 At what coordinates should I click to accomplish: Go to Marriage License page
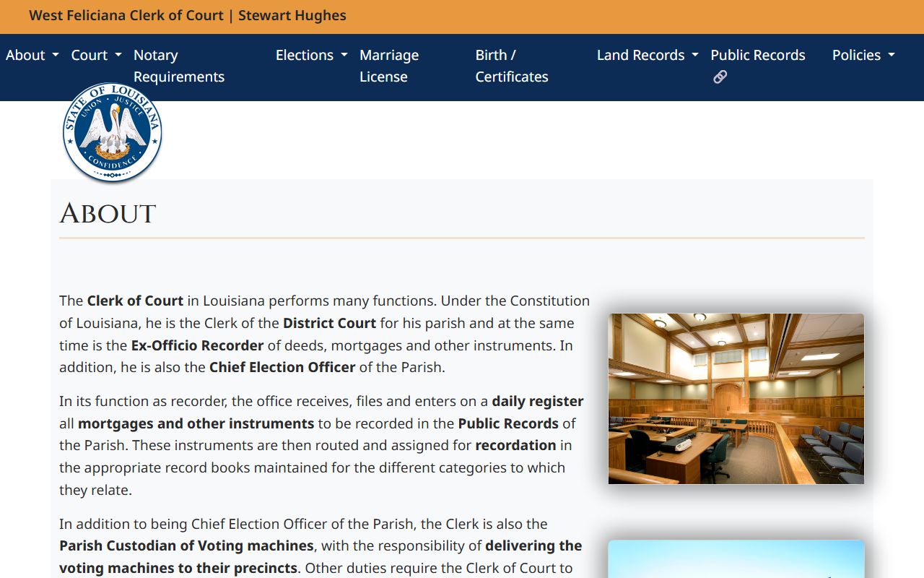[389, 66]
